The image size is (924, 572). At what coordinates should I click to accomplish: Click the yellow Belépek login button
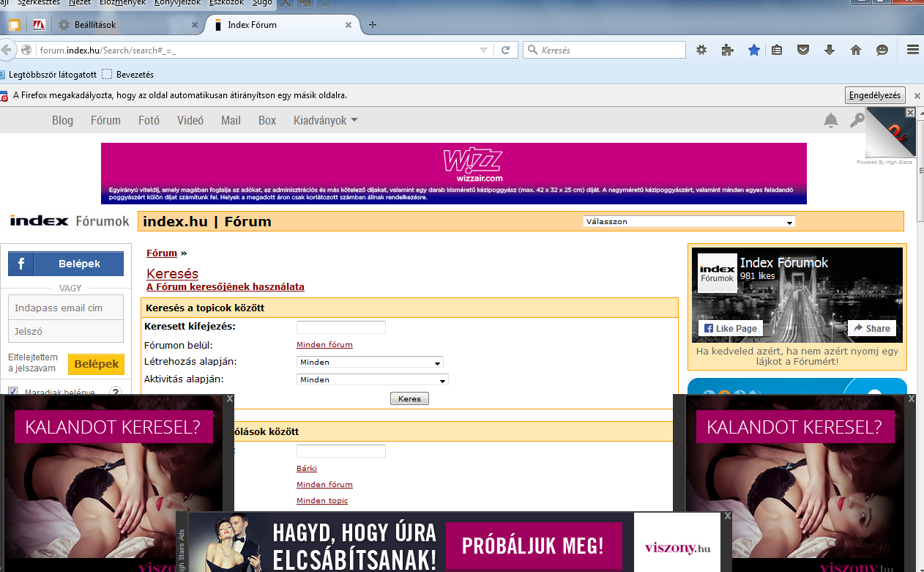96,364
